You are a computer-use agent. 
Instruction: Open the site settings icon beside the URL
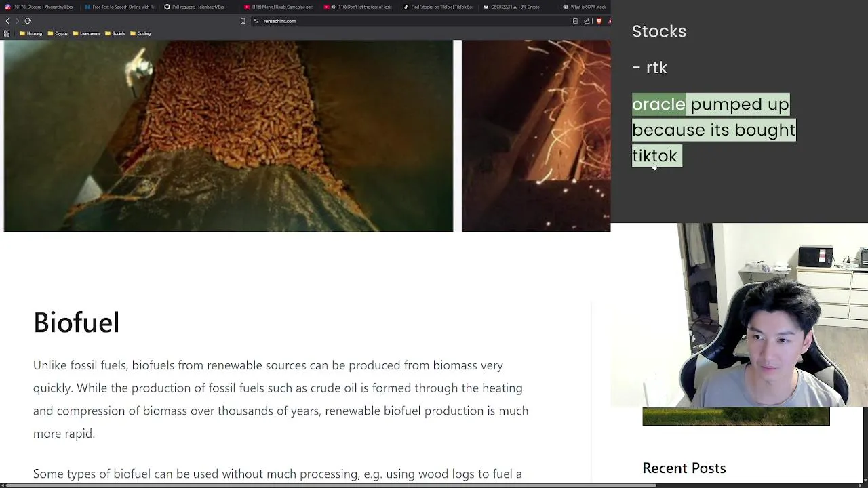(256, 21)
